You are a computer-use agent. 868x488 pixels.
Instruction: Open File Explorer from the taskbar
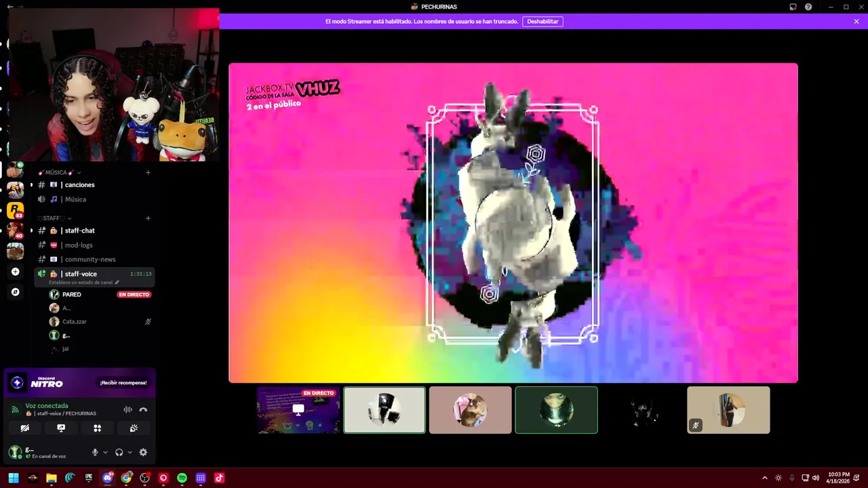[51, 478]
